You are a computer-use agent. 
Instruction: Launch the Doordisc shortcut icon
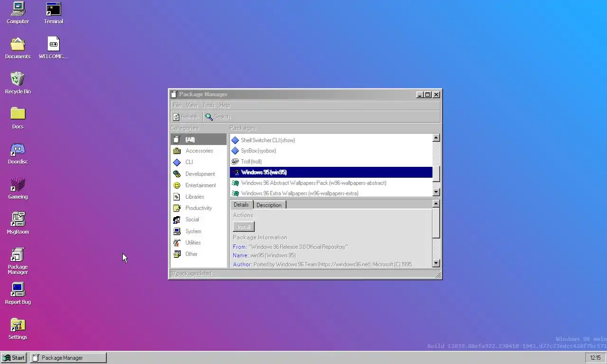[18, 153]
